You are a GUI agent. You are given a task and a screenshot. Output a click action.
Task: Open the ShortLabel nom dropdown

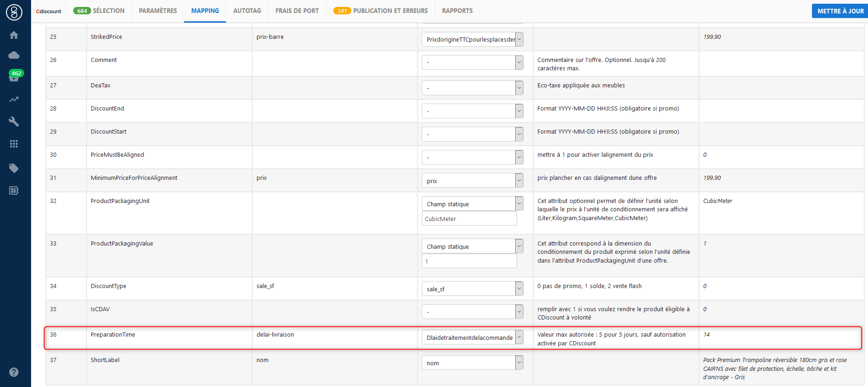472,363
